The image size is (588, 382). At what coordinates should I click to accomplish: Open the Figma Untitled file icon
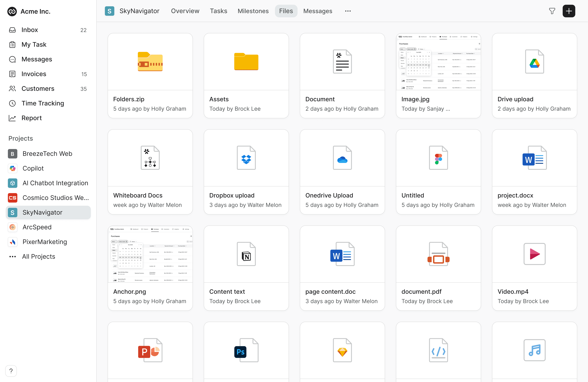(438, 158)
